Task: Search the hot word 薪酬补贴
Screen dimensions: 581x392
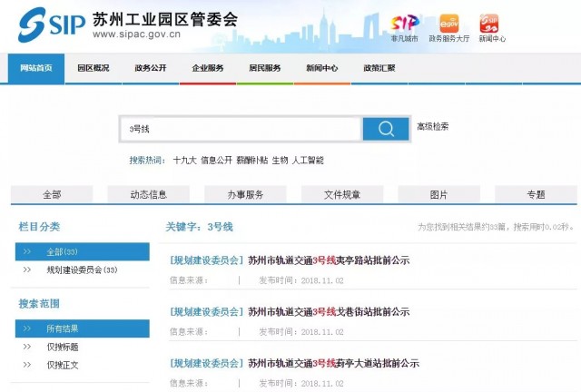Action: click(x=252, y=161)
